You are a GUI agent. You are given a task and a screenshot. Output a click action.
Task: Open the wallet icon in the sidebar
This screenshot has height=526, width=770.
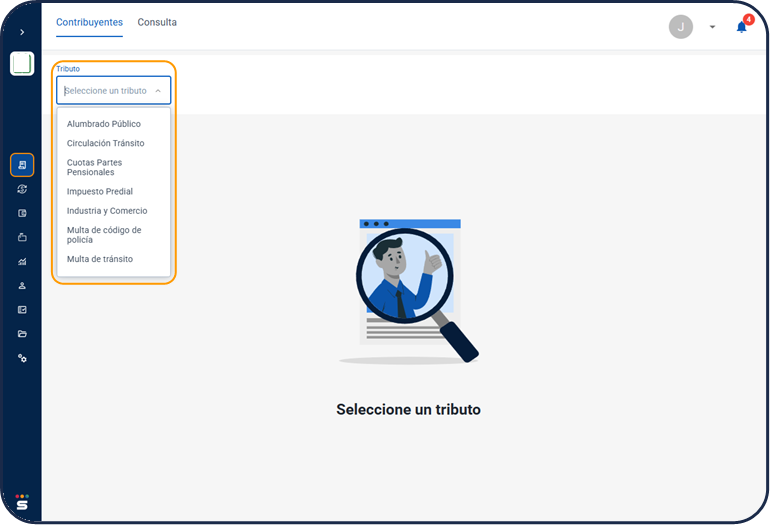coord(22,213)
